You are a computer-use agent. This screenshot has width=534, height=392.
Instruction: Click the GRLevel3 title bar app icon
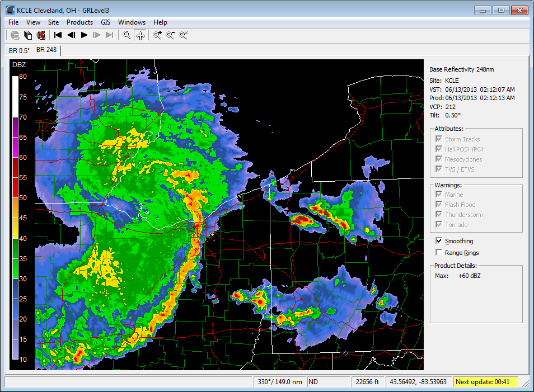[10, 10]
